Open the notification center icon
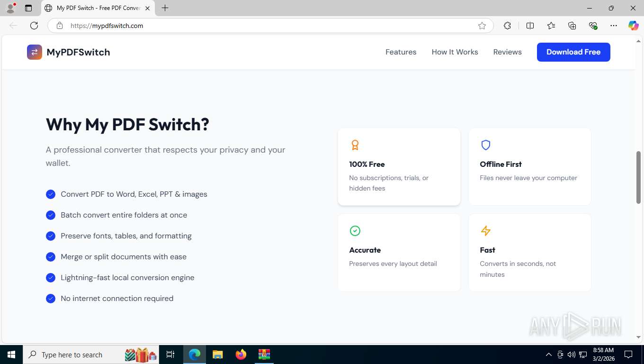 point(628,355)
